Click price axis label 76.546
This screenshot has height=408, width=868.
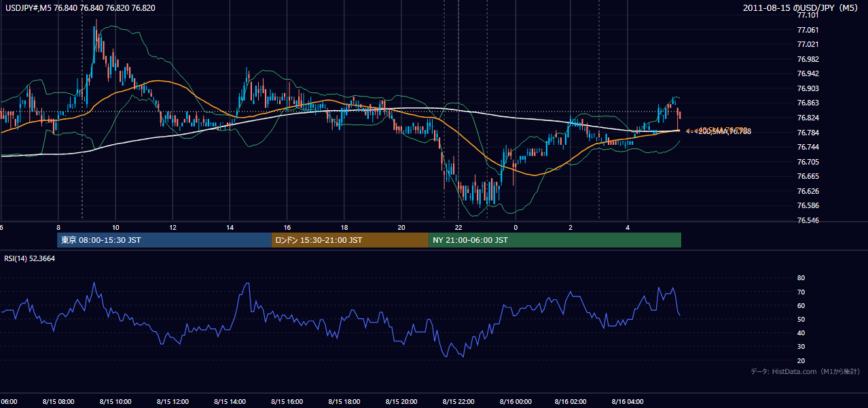click(808, 220)
